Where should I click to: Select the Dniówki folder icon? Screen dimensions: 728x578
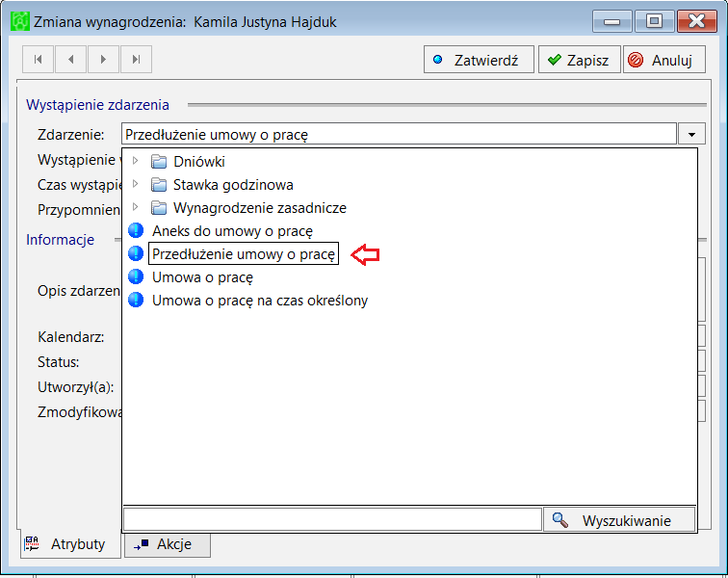(159, 162)
